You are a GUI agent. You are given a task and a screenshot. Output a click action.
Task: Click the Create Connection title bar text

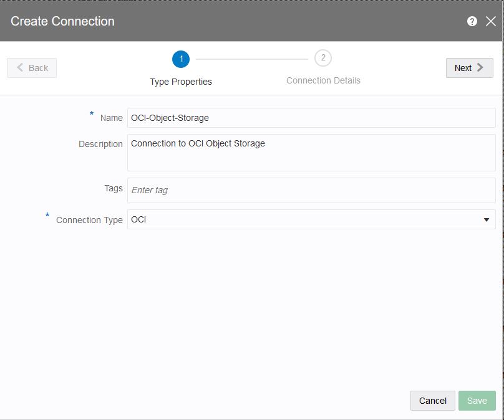pyautogui.click(x=63, y=21)
